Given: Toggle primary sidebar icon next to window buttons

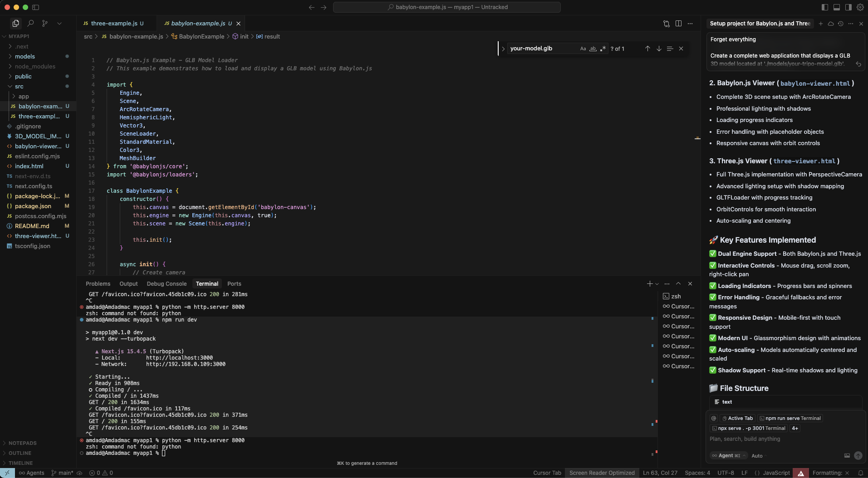Looking at the screenshot, I should (36, 7).
